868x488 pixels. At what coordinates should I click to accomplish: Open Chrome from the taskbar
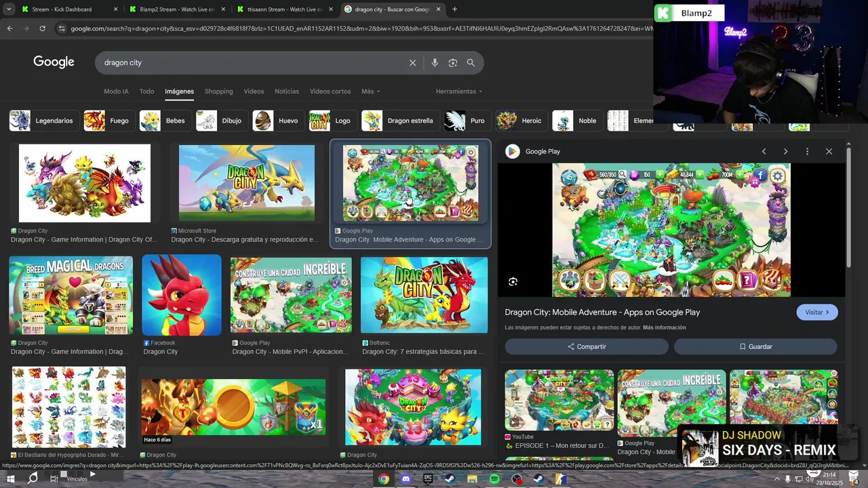(384, 479)
